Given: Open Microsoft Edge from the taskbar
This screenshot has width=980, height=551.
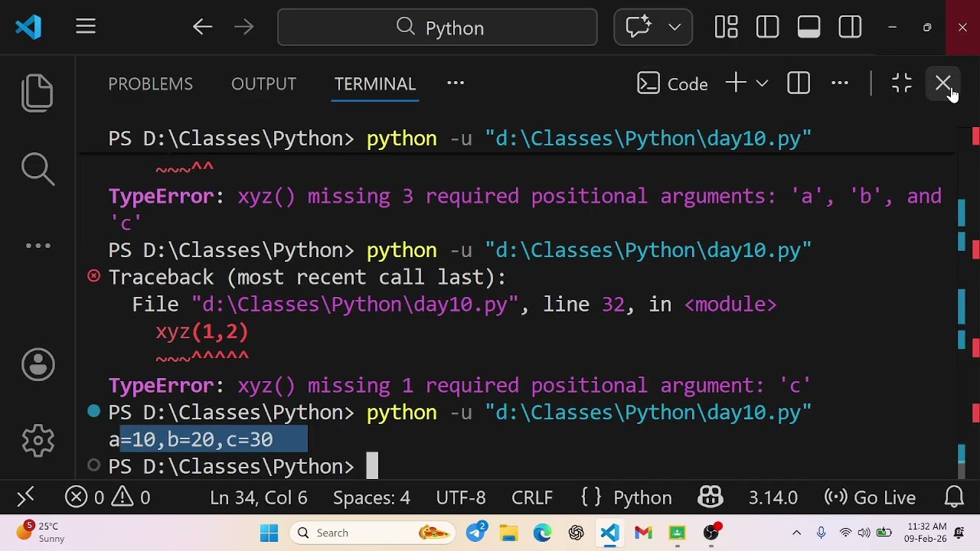Looking at the screenshot, I should click(x=542, y=533).
